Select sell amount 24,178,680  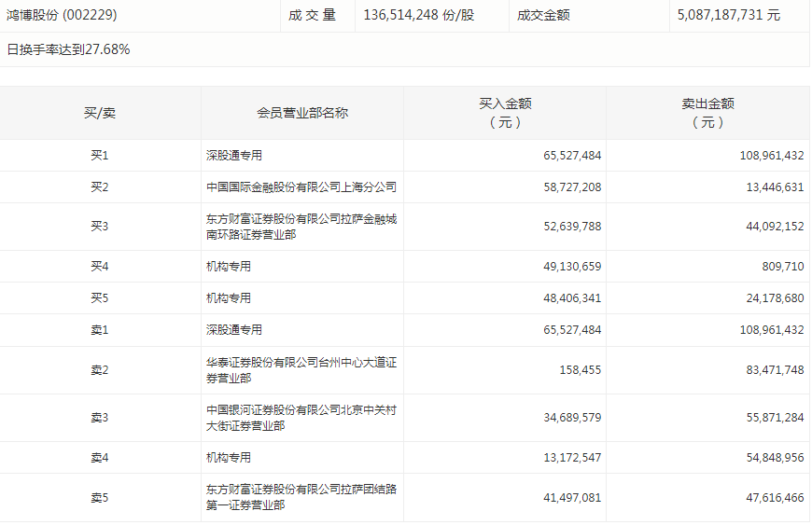[x=775, y=297]
